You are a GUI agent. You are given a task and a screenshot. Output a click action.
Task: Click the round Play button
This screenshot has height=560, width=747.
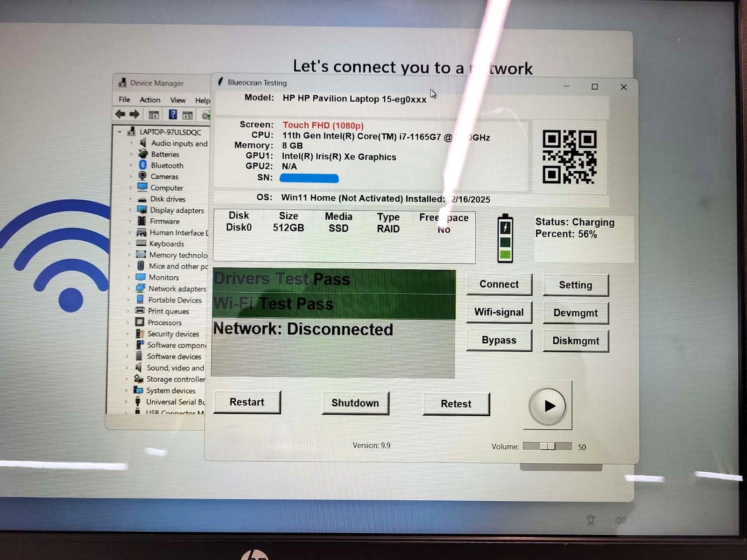[548, 406]
